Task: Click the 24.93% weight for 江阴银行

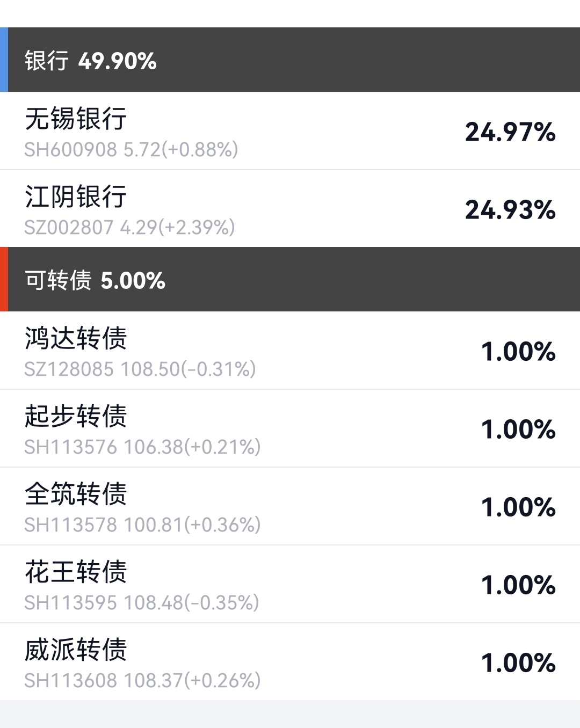Action: point(510,210)
